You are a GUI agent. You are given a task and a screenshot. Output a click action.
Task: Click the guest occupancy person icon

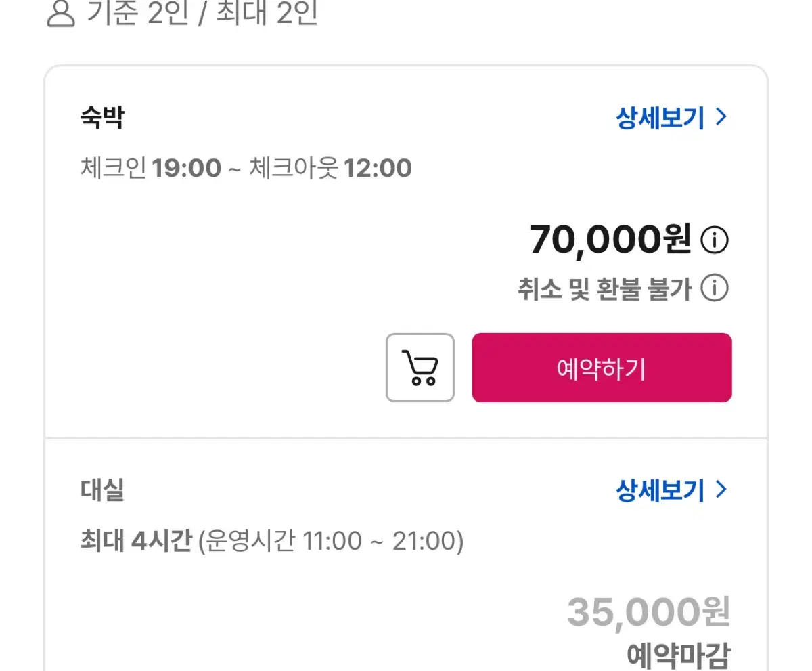(x=61, y=12)
